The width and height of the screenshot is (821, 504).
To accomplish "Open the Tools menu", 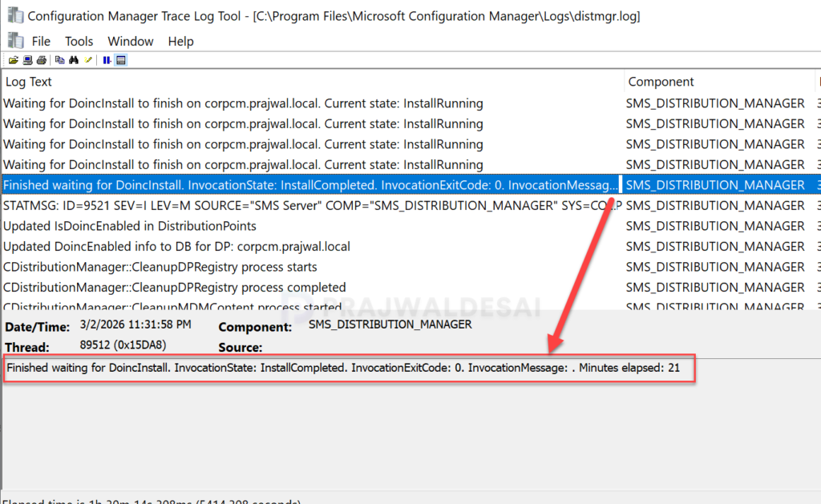I will (x=79, y=42).
